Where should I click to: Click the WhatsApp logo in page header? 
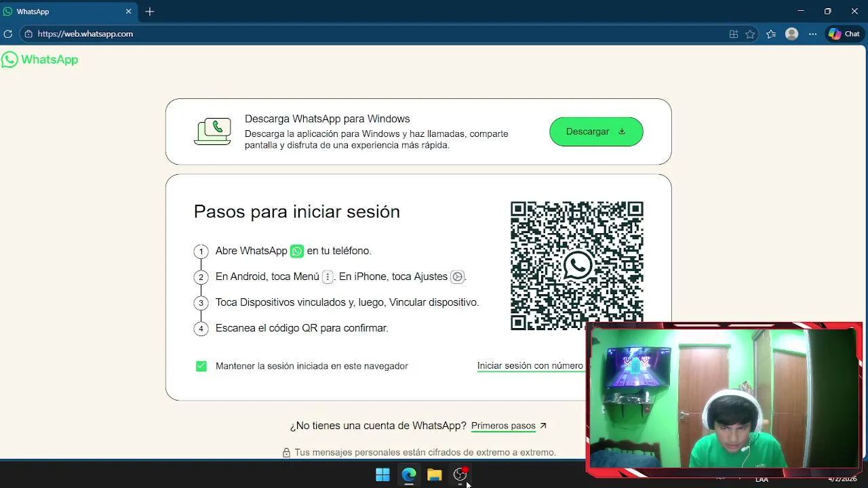(39, 60)
